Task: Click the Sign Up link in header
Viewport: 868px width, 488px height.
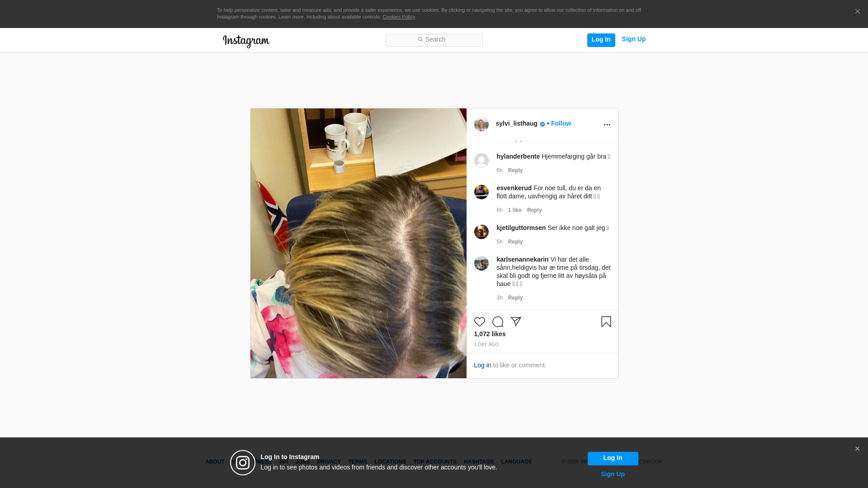Action: tap(633, 39)
